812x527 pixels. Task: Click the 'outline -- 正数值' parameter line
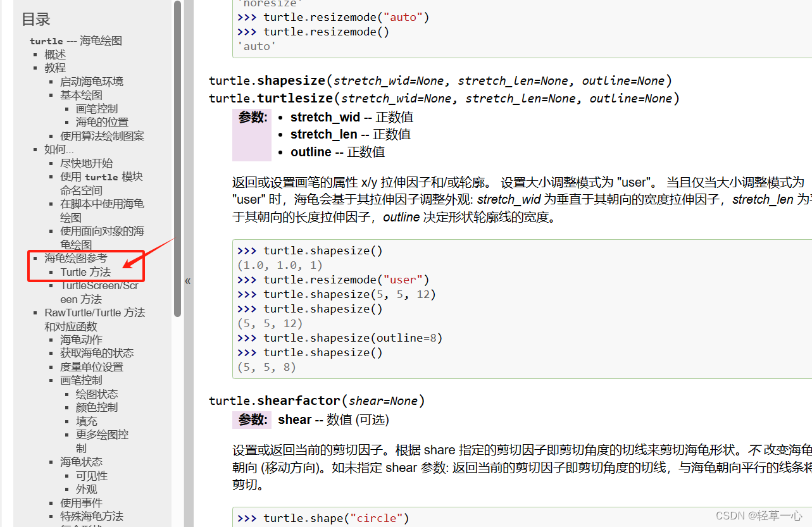coord(337,152)
